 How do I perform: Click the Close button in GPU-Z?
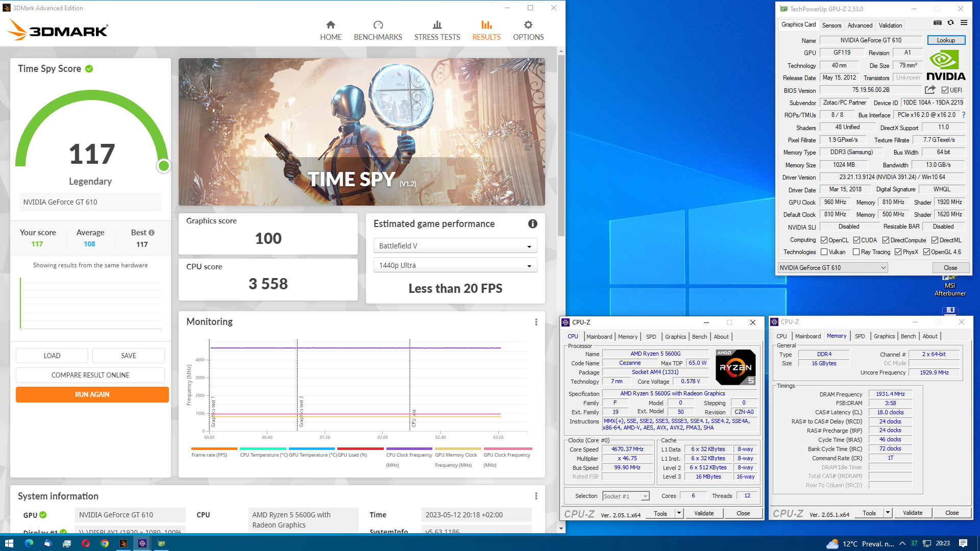[950, 268]
